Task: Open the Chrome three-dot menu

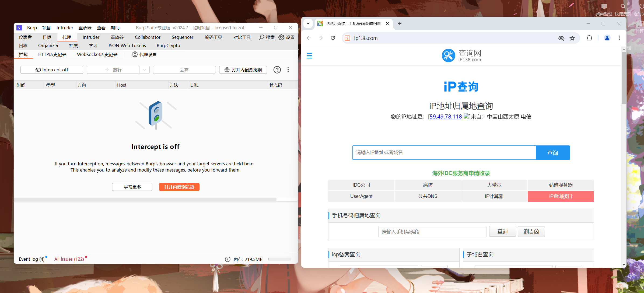Action: coord(619,38)
